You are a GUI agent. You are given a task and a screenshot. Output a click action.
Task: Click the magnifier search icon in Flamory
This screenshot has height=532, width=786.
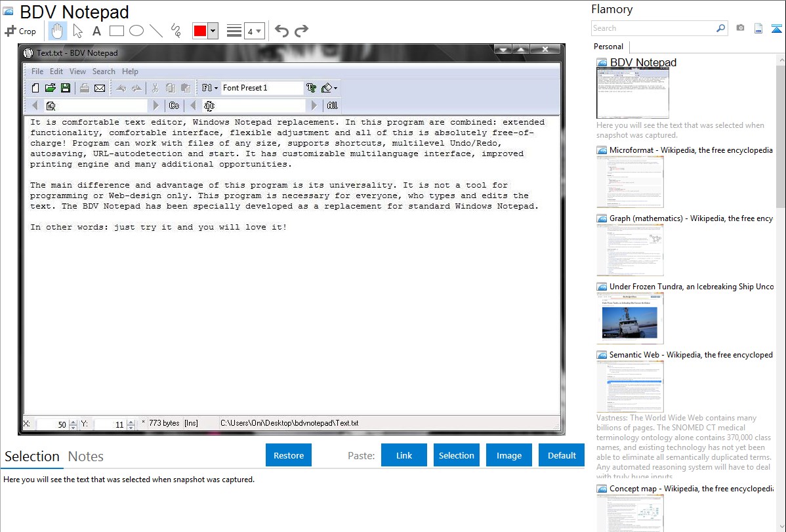click(x=721, y=28)
